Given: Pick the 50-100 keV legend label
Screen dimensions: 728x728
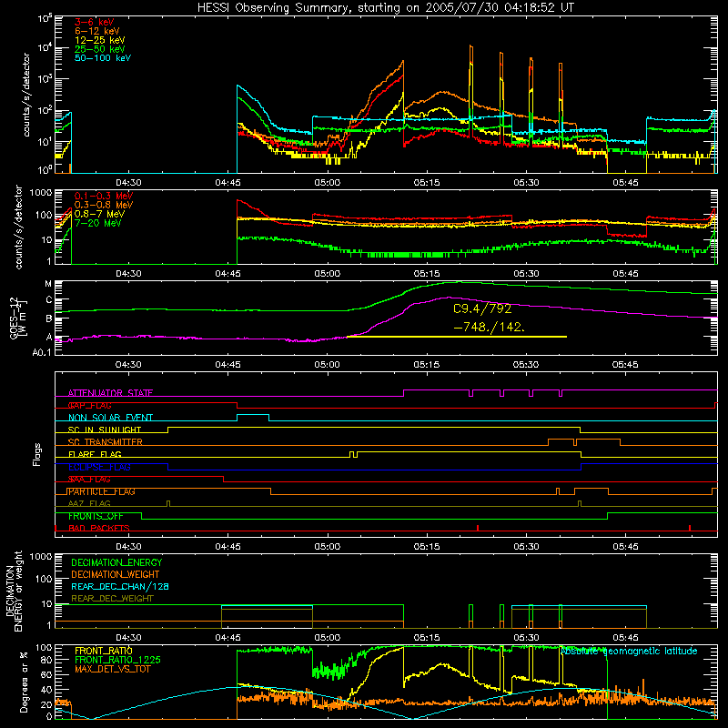Looking at the screenshot, I should coord(102,58).
